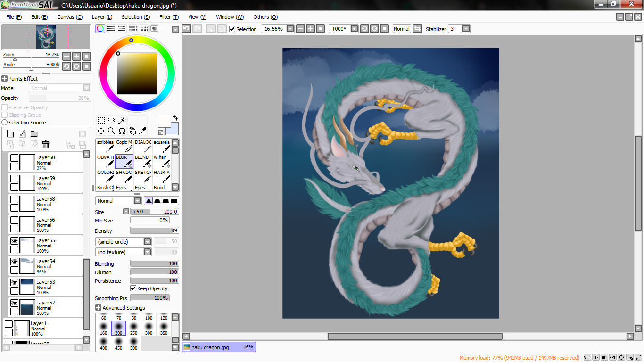Viewport: 644px width, 362px height.
Task: Hide Layer55 using its eye icon
Action: coord(14,240)
